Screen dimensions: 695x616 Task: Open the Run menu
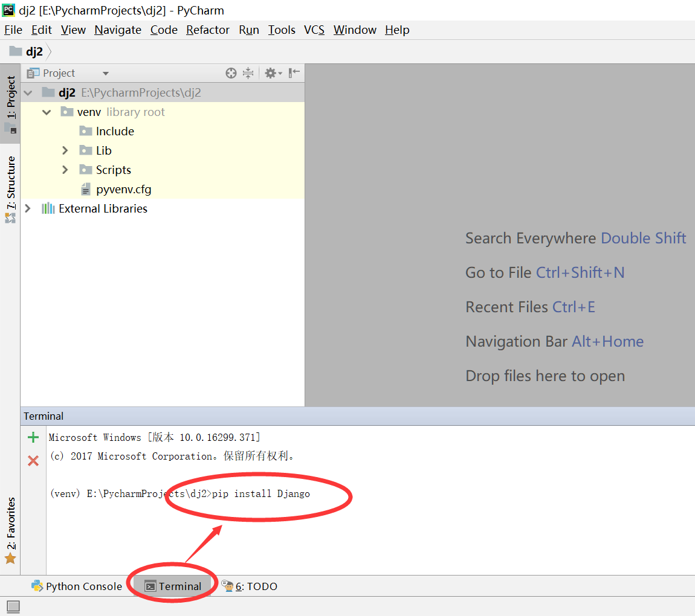pos(249,30)
